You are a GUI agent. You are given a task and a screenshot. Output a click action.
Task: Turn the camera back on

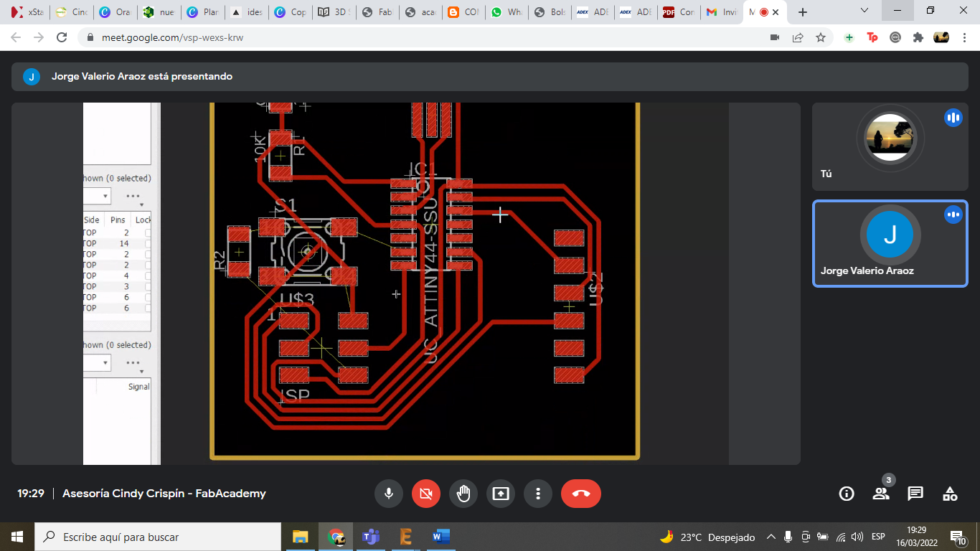click(426, 494)
